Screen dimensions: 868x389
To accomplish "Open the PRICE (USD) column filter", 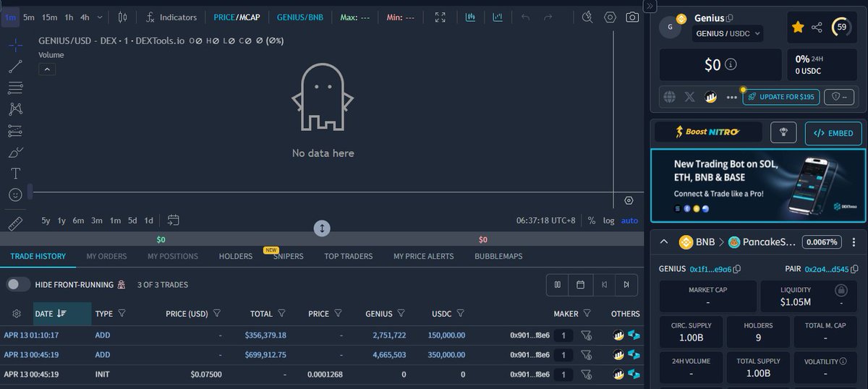I will pos(216,314).
